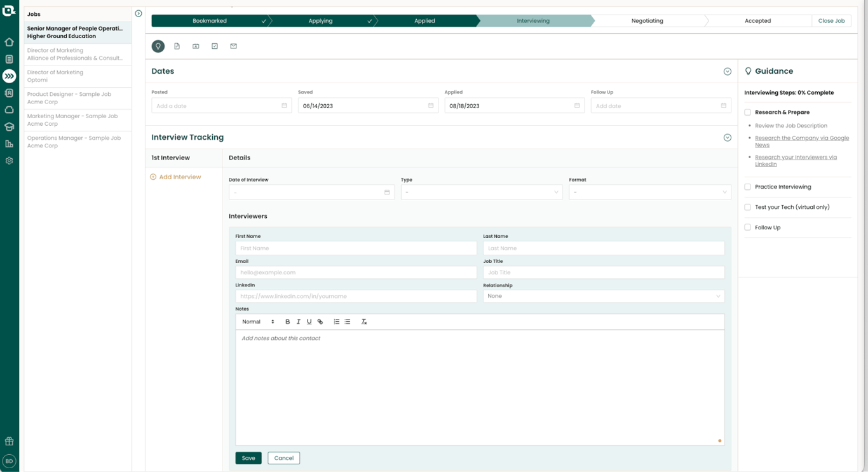Screen dimensions: 868x472
Task: Click the Notes text area
Action: (x=480, y=388)
